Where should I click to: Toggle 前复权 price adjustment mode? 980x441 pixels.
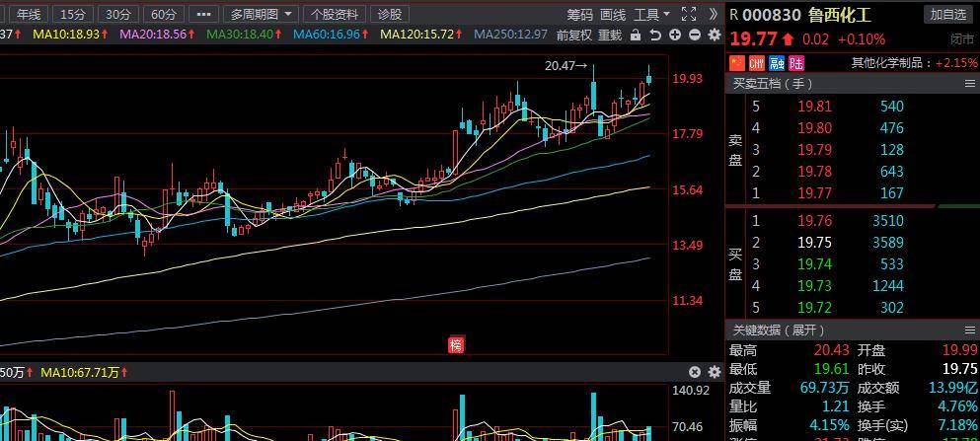[x=573, y=36]
